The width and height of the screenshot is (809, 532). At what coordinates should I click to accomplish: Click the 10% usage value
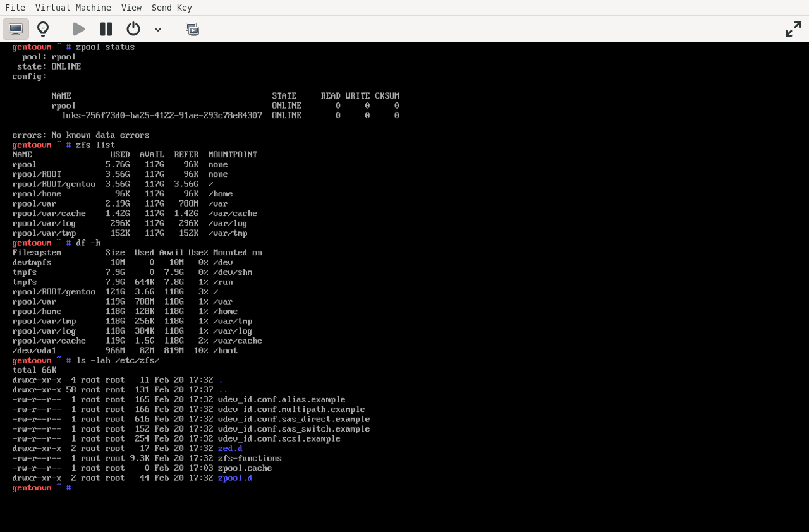tap(201, 351)
